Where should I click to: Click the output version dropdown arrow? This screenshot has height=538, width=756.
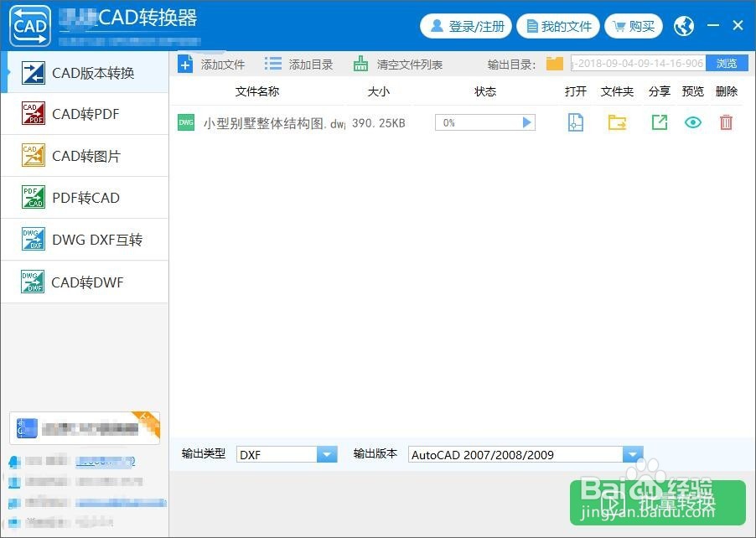coord(633,454)
